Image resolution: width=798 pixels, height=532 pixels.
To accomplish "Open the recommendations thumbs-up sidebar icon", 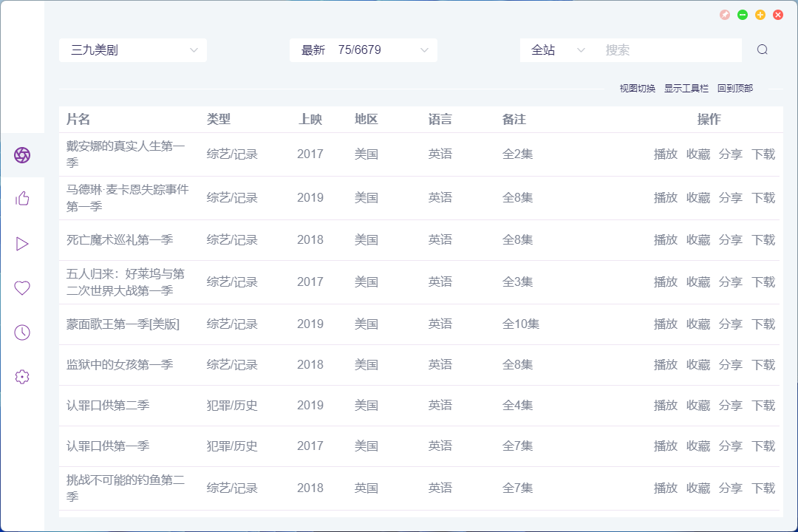I will click(x=22, y=199).
